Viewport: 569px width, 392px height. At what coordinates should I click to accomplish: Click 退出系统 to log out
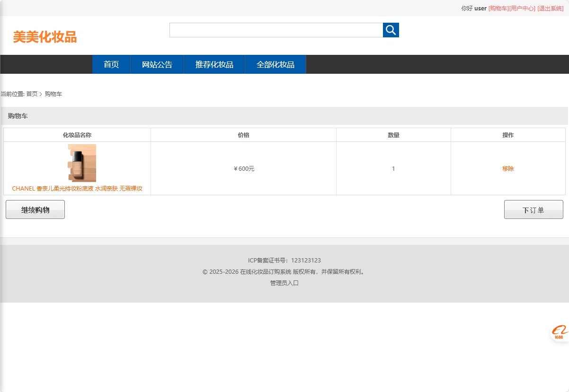(550, 8)
